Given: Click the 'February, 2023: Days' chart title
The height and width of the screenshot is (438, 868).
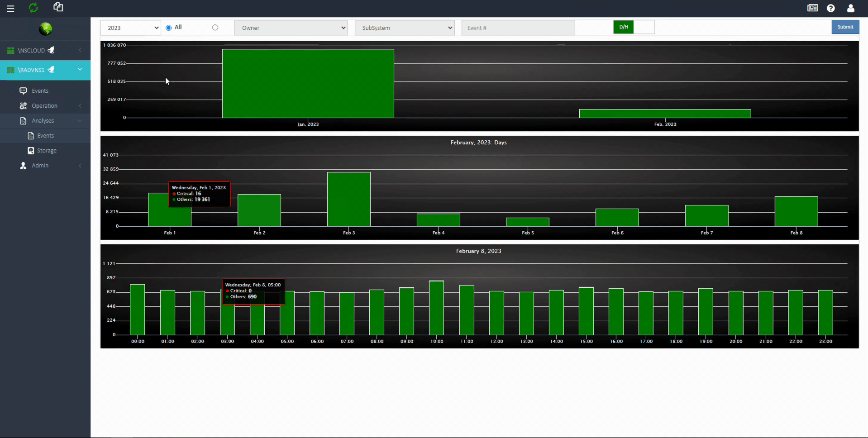Looking at the screenshot, I should tap(479, 143).
